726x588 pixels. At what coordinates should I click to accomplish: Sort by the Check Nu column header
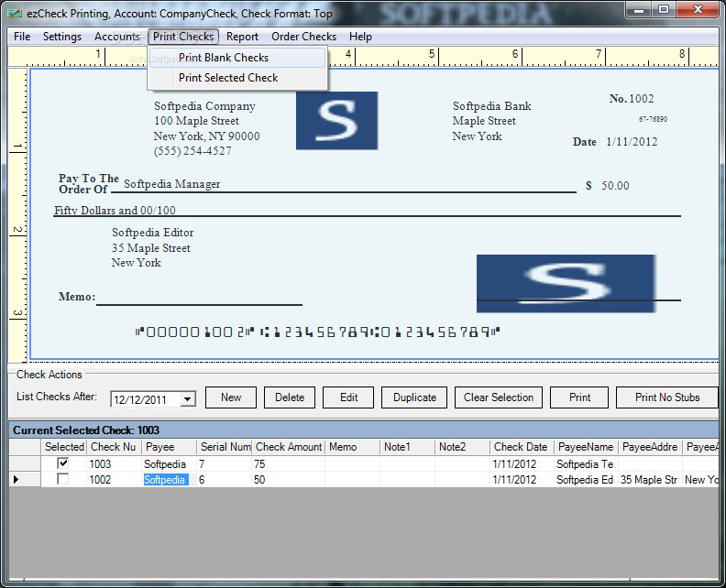(x=114, y=447)
